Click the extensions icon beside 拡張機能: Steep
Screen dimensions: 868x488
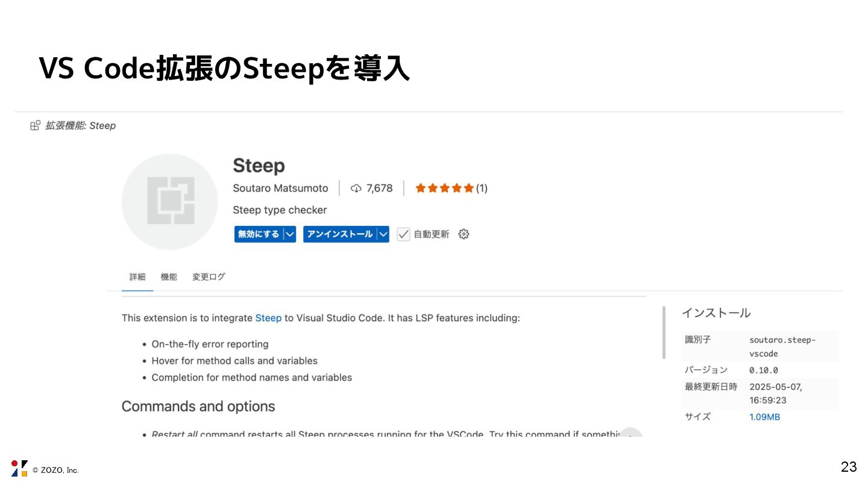[36, 125]
